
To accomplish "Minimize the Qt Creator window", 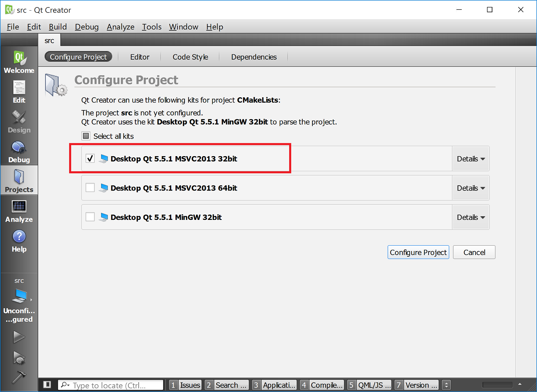I will 459,9.
